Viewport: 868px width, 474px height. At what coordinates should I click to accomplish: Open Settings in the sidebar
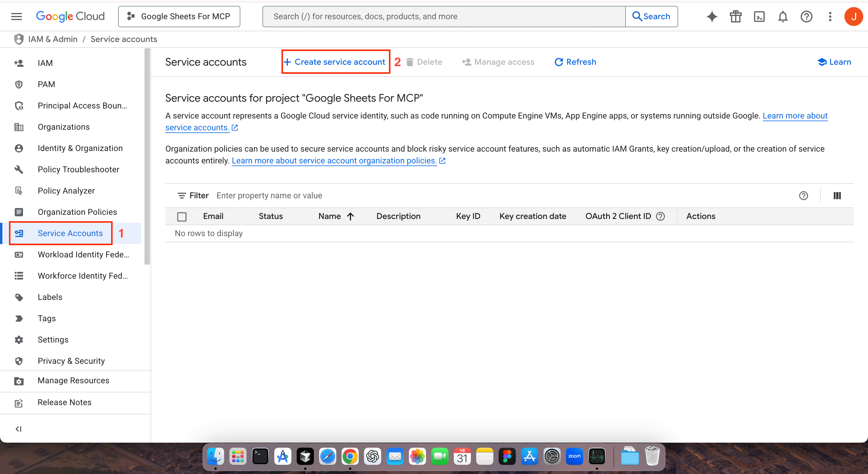point(71,339)
